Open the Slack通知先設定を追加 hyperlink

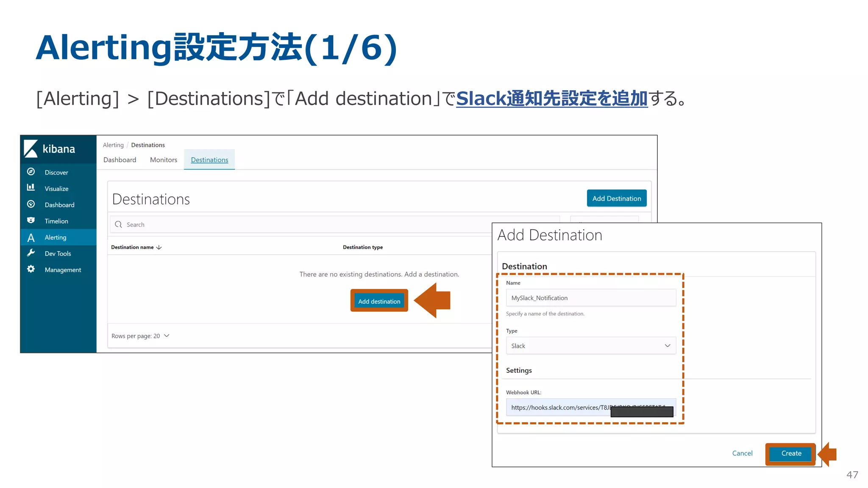point(552,99)
